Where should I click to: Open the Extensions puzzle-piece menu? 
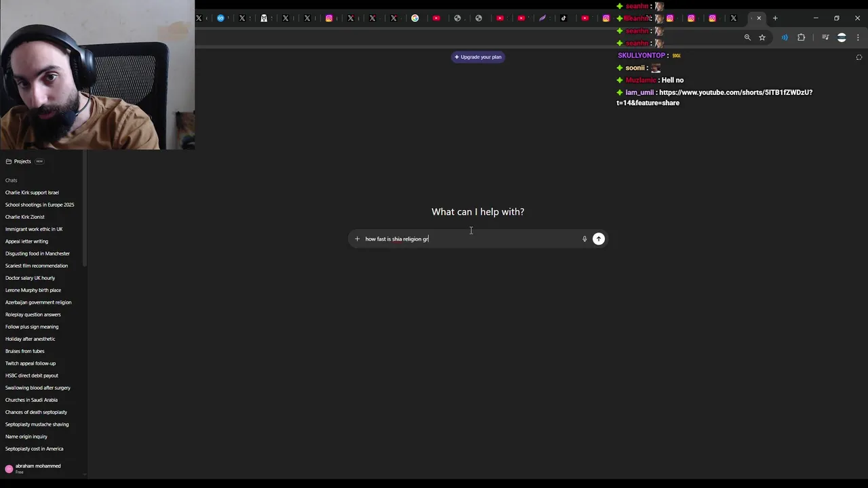(x=802, y=37)
